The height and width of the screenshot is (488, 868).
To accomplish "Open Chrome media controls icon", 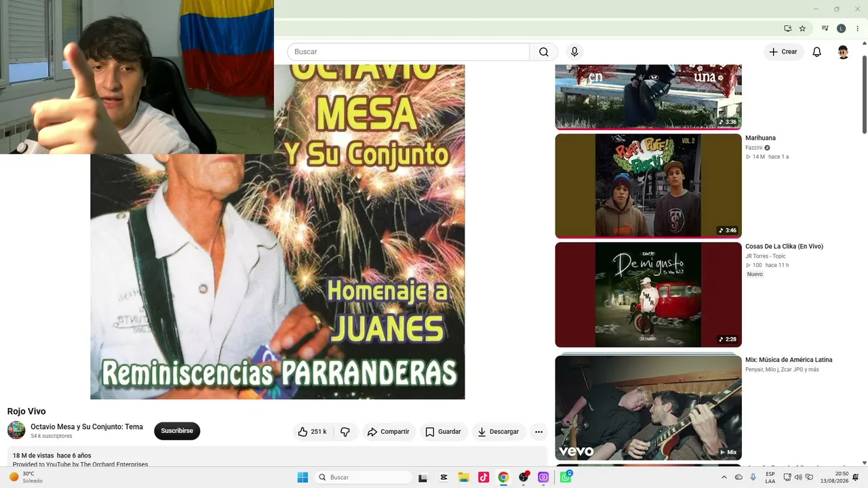I will pyautogui.click(x=825, y=28).
